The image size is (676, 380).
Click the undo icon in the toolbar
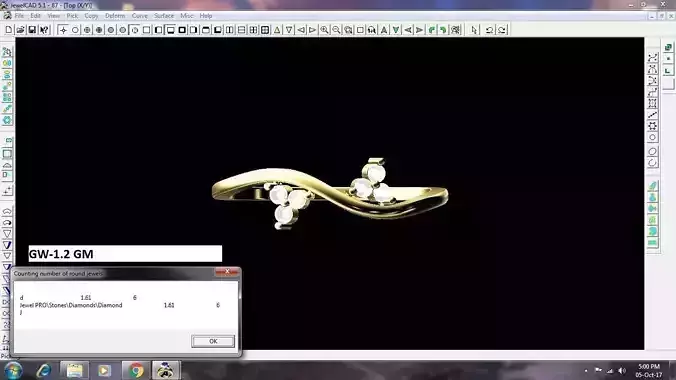pos(489,30)
